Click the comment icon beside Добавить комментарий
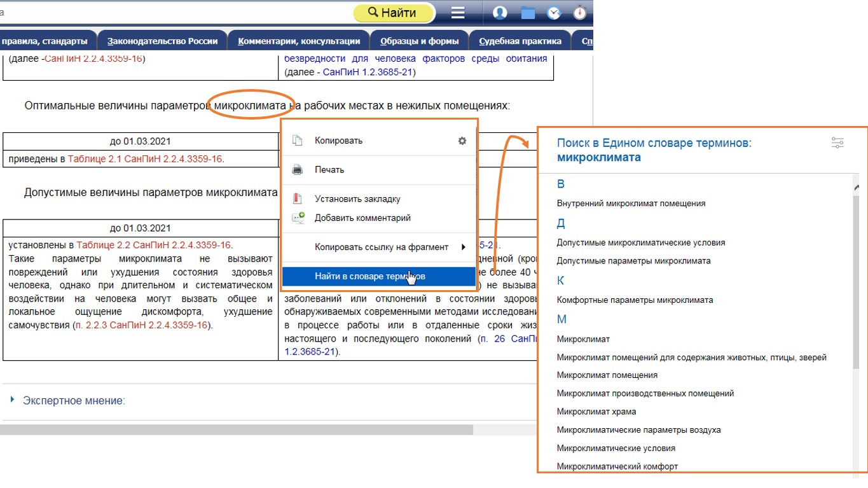The image size is (868, 488). (298, 218)
